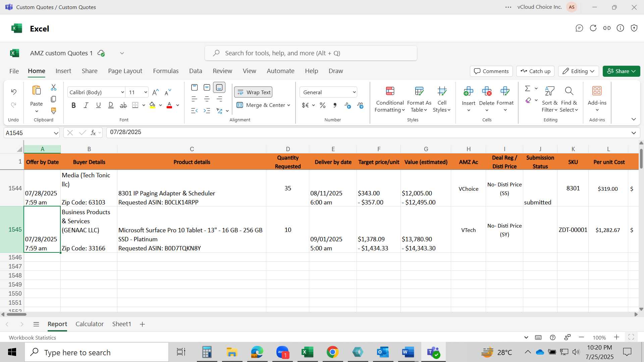644x362 pixels.
Task: Click the info icon in the header
Action: (x=621, y=28)
